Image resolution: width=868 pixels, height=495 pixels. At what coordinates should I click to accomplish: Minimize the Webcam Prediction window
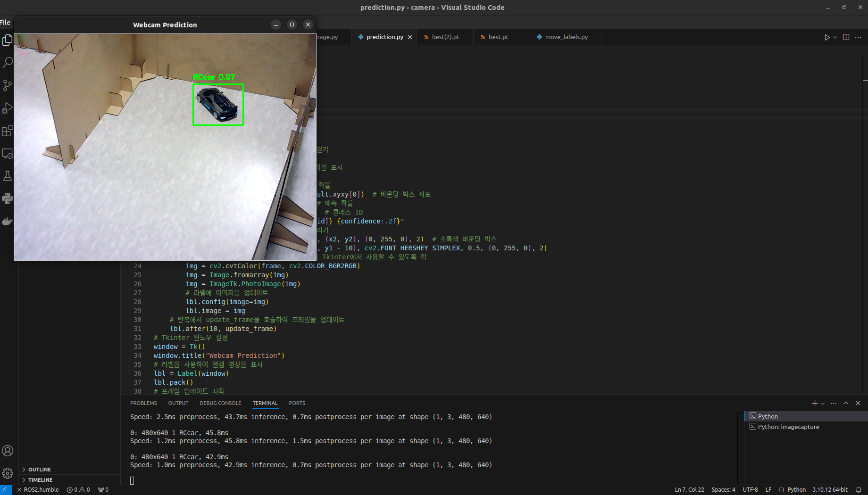pyautogui.click(x=276, y=25)
